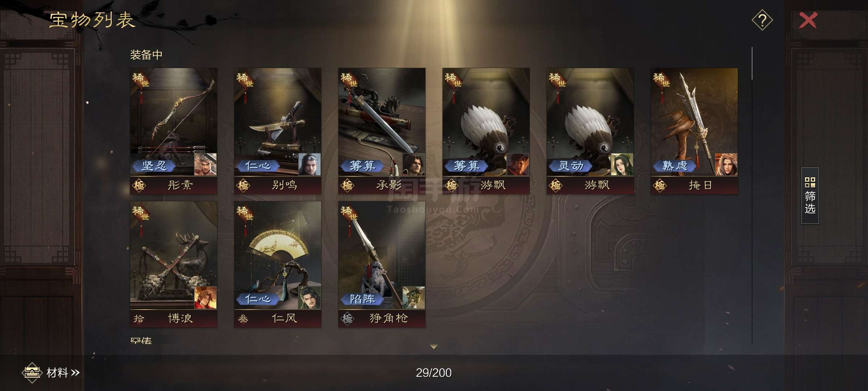Click the 熟虑 tag on 掩日 card

(x=675, y=166)
